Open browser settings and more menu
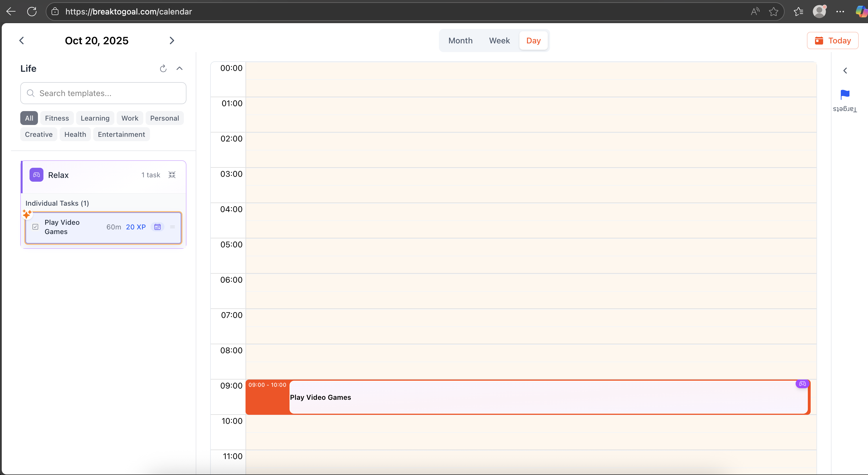Screen dimensions: 868x475 840,12
